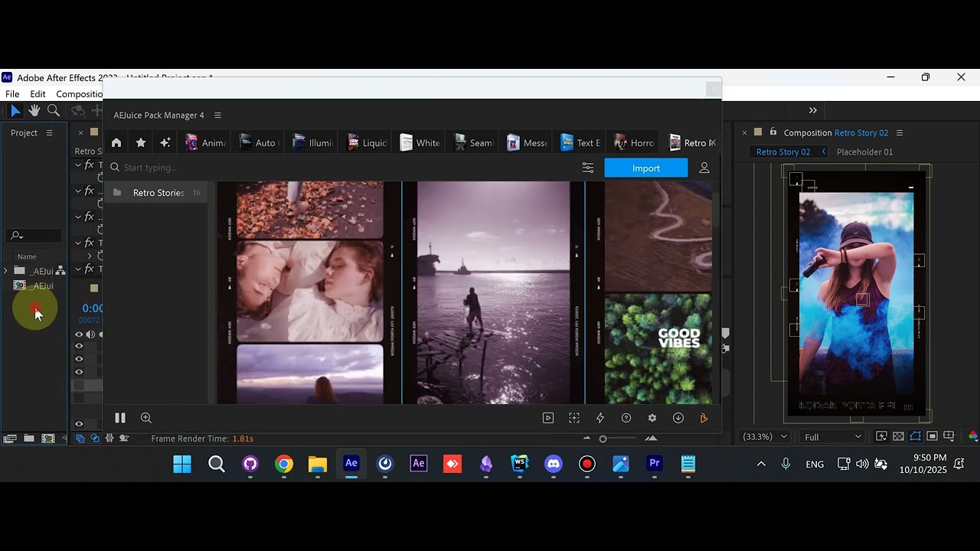Open the magnification (33.3%) dropdown
This screenshot has width=980, height=551.
click(x=765, y=437)
